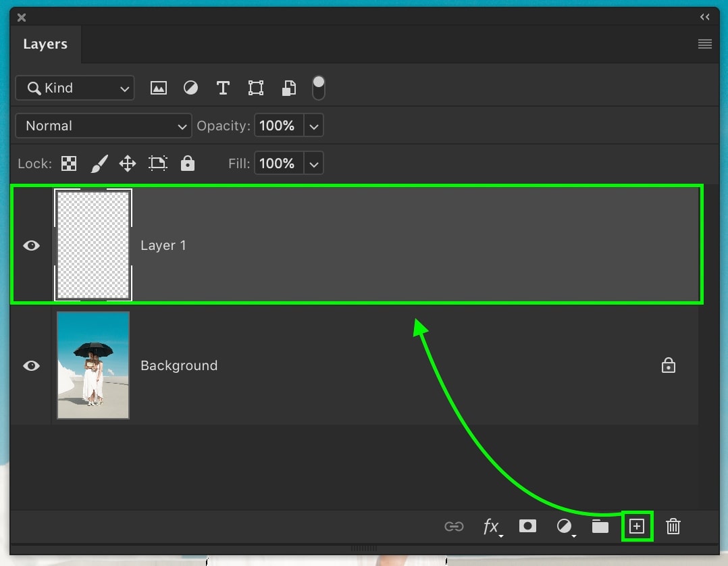Open the Kind filter dropdown
This screenshot has width=728, height=566.
[75, 88]
